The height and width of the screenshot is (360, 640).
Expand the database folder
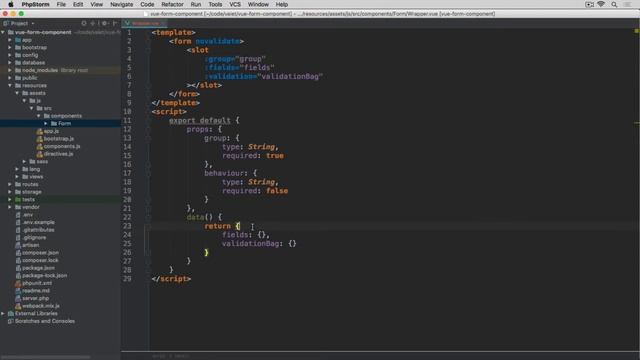(x=10, y=63)
